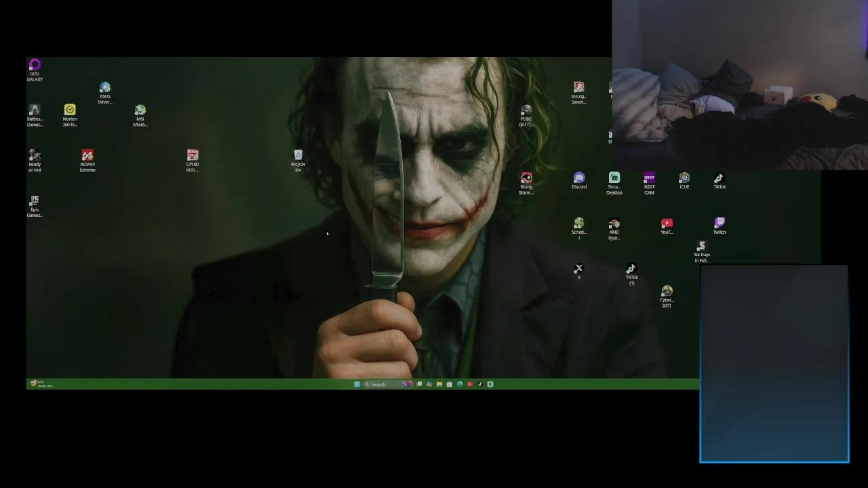The image size is (868, 488).
Task: Launch the Cyberpunk 2077 shortcut
Action: [667, 296]
